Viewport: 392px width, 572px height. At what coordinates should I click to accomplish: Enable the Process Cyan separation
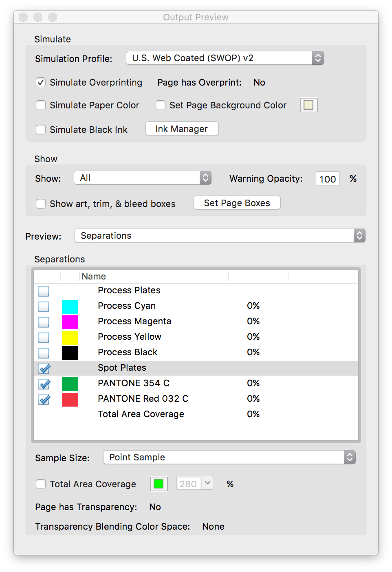[44, 306]
